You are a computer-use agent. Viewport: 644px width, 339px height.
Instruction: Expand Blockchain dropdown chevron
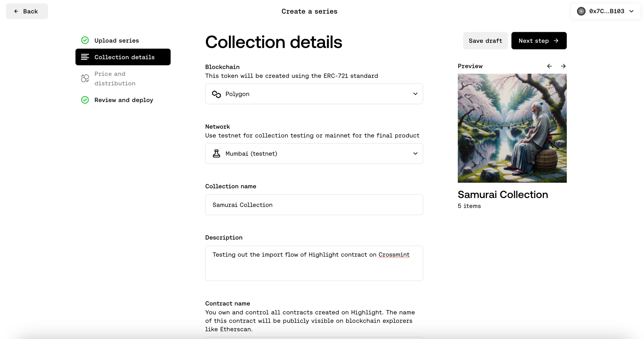pos(415,94)
